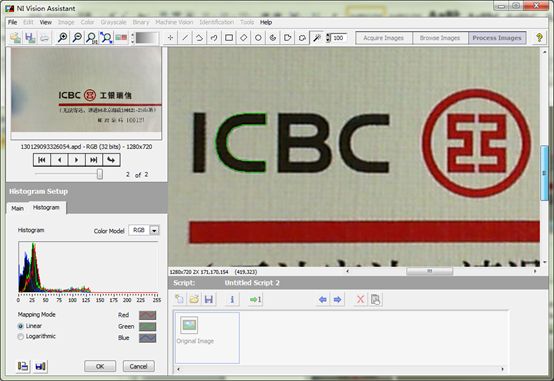
Task: Click the send data to clipboard icon
Action: click(23, 366)
